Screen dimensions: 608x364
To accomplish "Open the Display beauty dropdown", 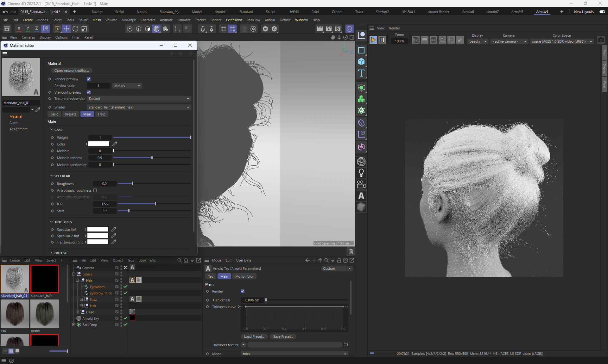I will pyautogui.click(x=478, y=41).
